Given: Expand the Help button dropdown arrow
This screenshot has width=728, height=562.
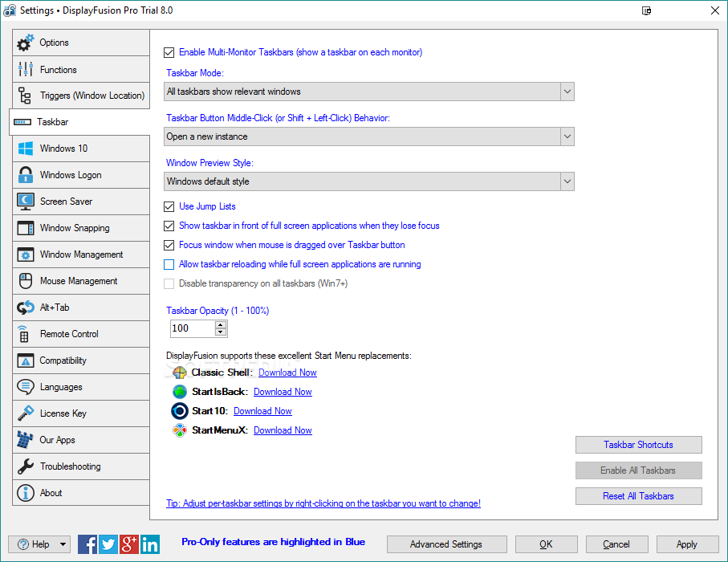Looking at the screenshot, I should (x=63, y=544).
